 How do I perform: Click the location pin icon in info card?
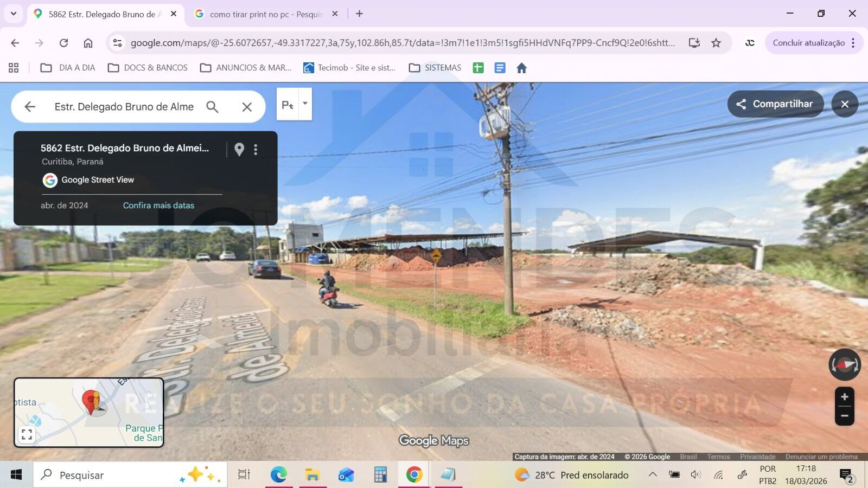(239, 149)
